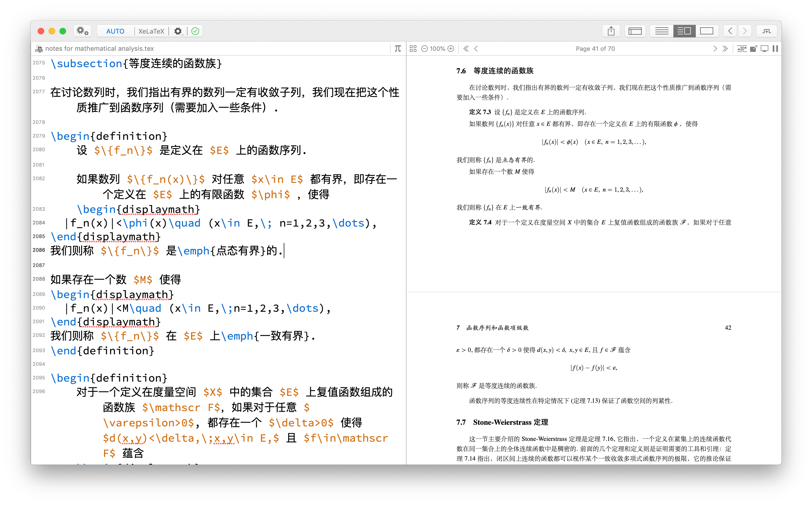Open PDF in external window
The height and width of the screenshot is (505, 812).
(753, 48)
